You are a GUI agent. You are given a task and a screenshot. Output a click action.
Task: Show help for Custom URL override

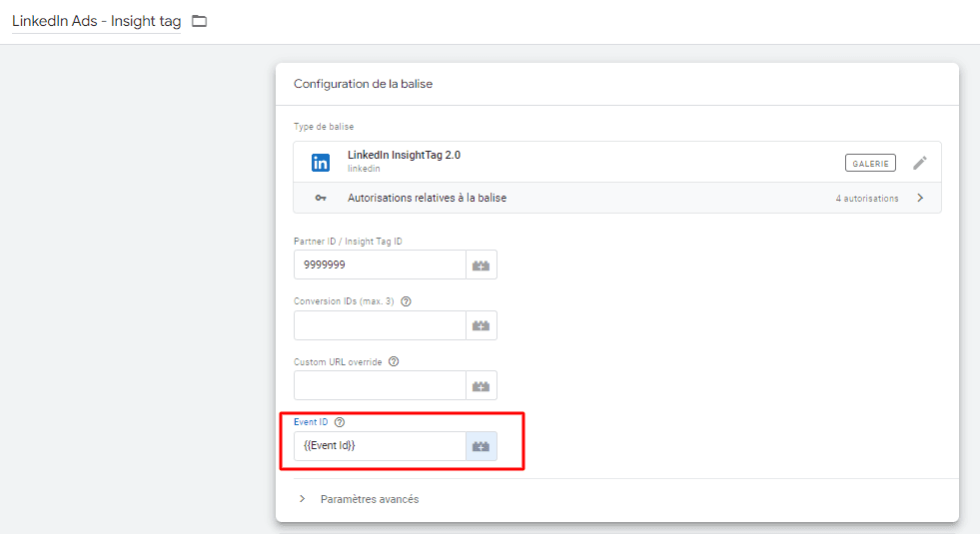pos(394,361)
